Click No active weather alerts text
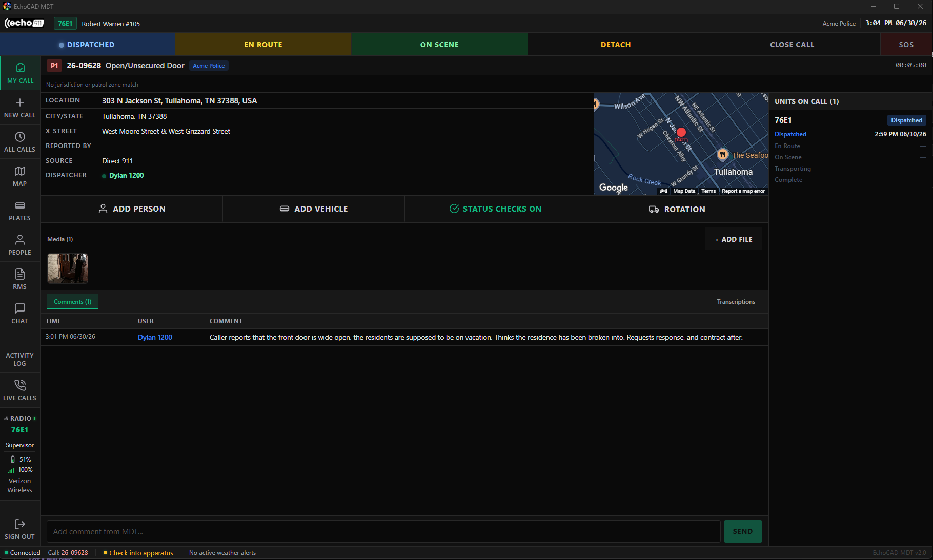 222,553
